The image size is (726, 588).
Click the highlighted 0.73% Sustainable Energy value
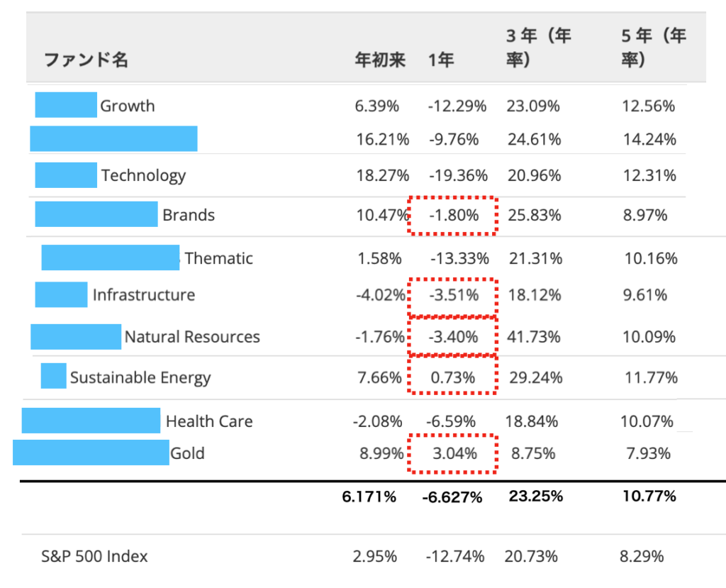453,377
